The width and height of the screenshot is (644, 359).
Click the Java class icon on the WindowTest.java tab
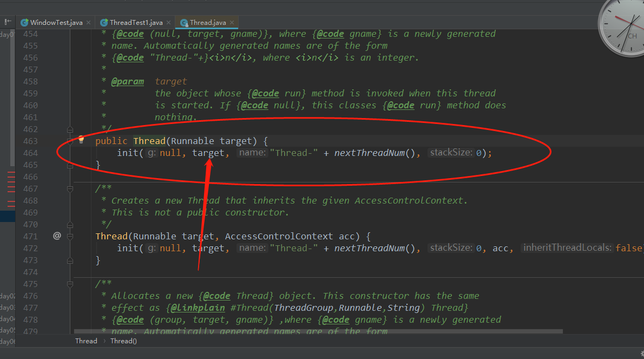24,23
